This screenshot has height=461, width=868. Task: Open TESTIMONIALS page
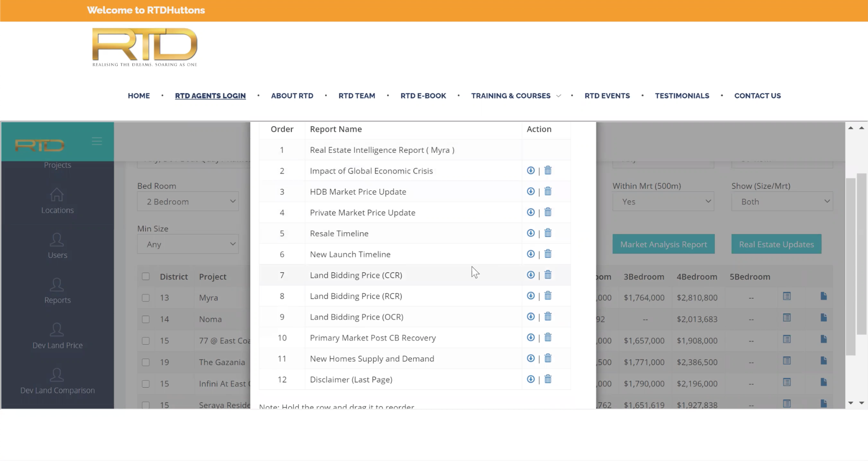(682, 95)
